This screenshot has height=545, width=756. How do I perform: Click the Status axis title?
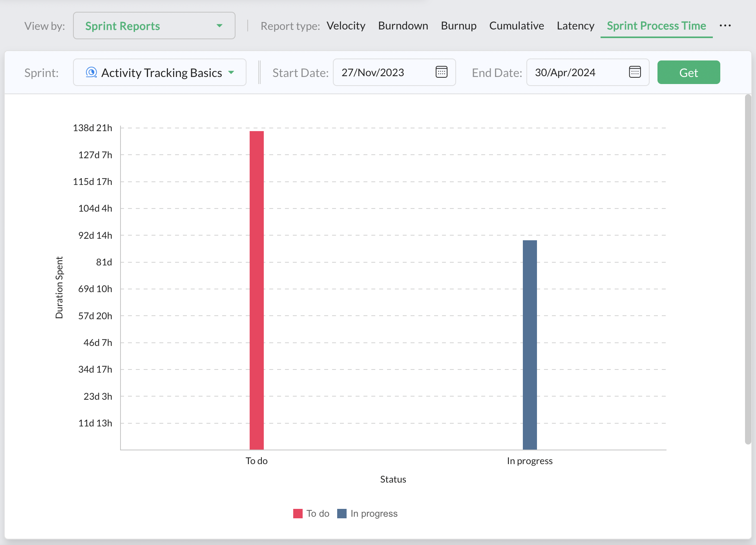point(393,479)
